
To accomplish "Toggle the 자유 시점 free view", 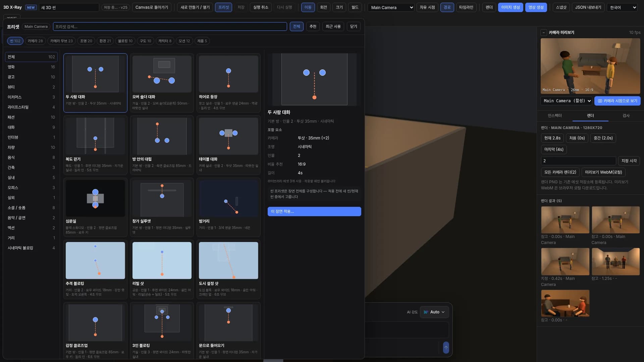I will (x=427, y=7).
